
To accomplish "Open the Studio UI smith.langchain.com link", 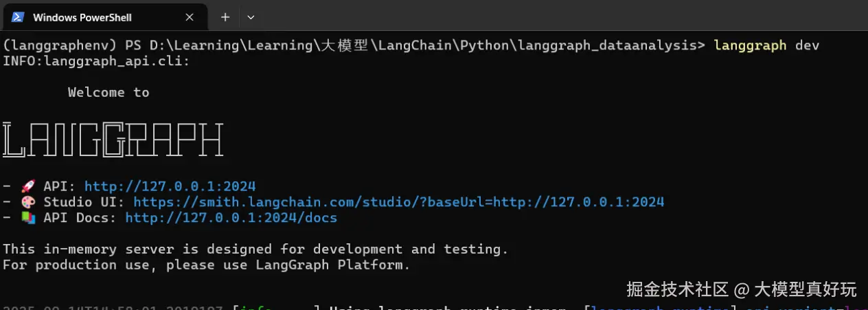I will (398, 202).
